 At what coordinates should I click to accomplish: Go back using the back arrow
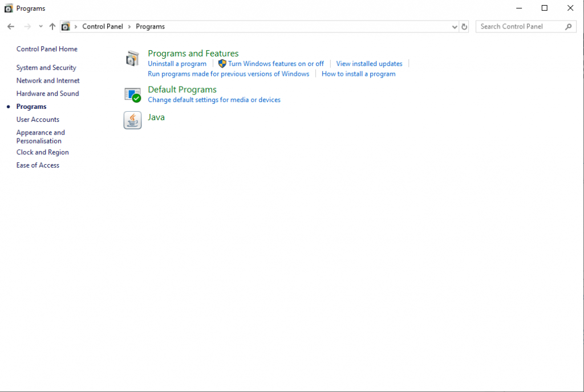[x=11, y=26]
